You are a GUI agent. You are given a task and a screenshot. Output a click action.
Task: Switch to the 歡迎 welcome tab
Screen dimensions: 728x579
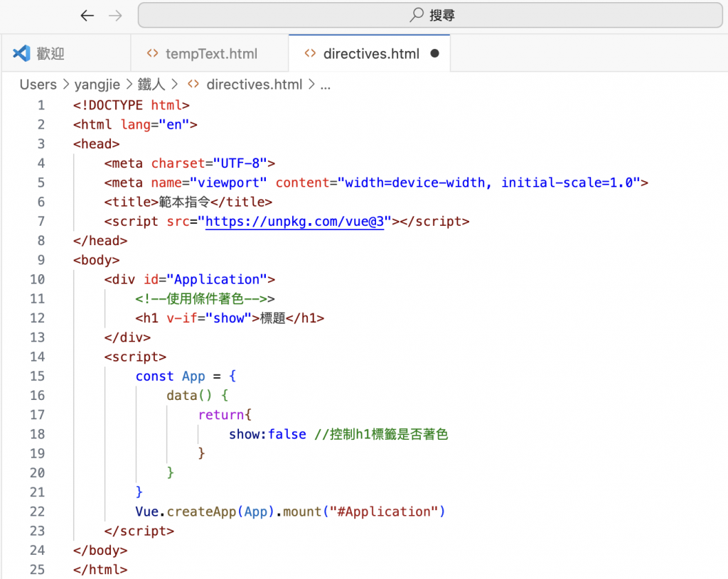click(65, 53)
